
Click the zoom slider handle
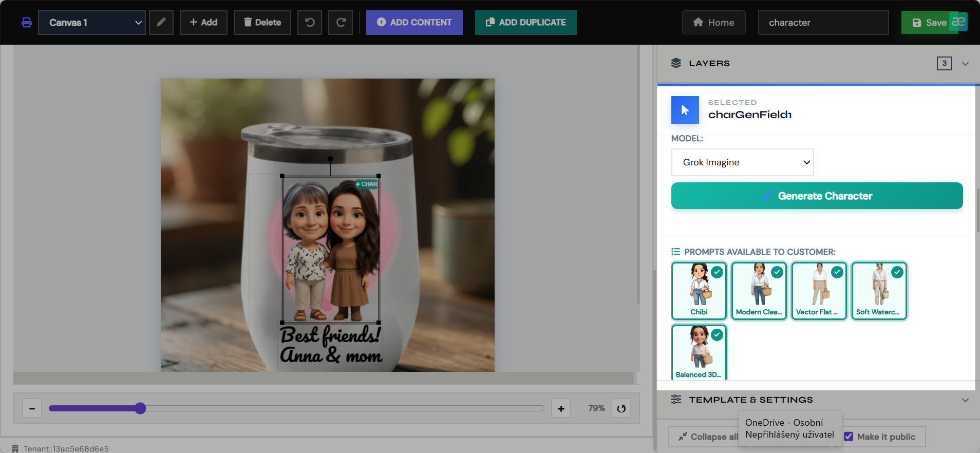pos(140,408)
